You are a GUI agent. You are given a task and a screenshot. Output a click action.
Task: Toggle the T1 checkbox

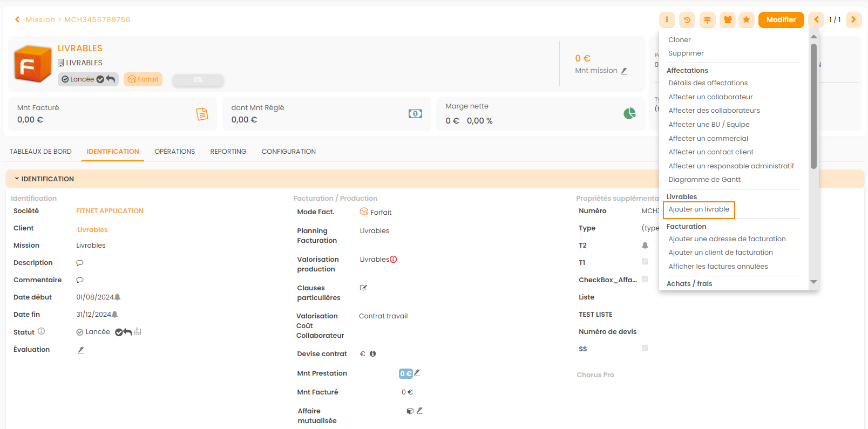tap(645, 262)
